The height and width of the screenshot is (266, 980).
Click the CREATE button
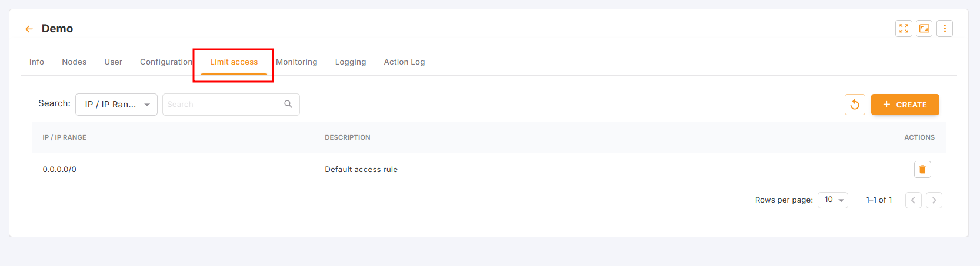[905, 105]
